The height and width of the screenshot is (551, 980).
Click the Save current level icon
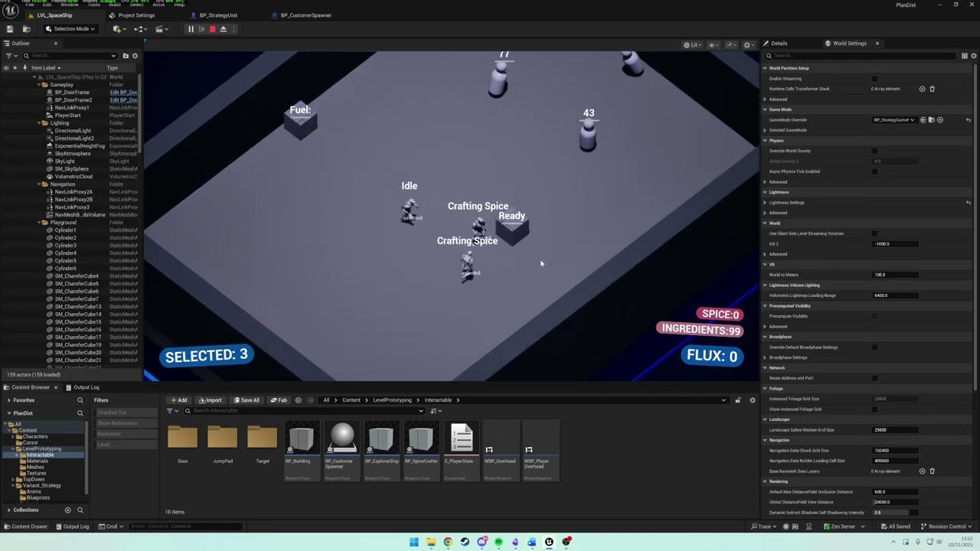tap(10, 29)
